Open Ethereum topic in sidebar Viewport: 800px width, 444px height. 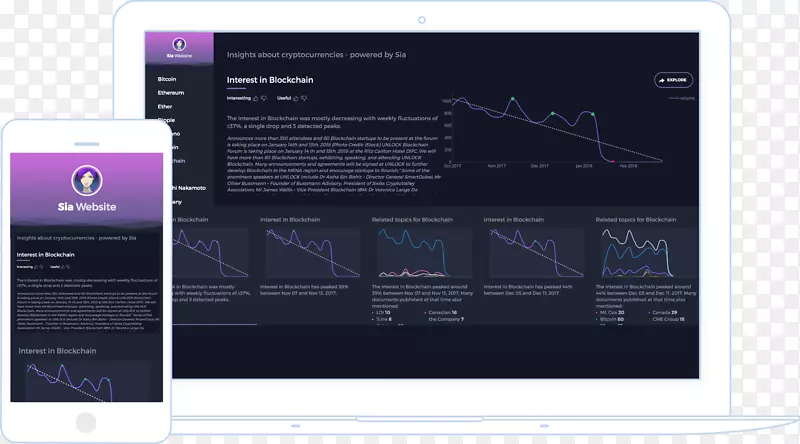171,92
